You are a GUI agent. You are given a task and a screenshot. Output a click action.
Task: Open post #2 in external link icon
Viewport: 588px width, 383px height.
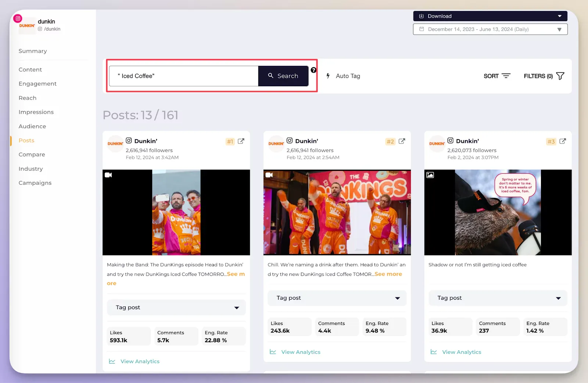pos(402,141)
